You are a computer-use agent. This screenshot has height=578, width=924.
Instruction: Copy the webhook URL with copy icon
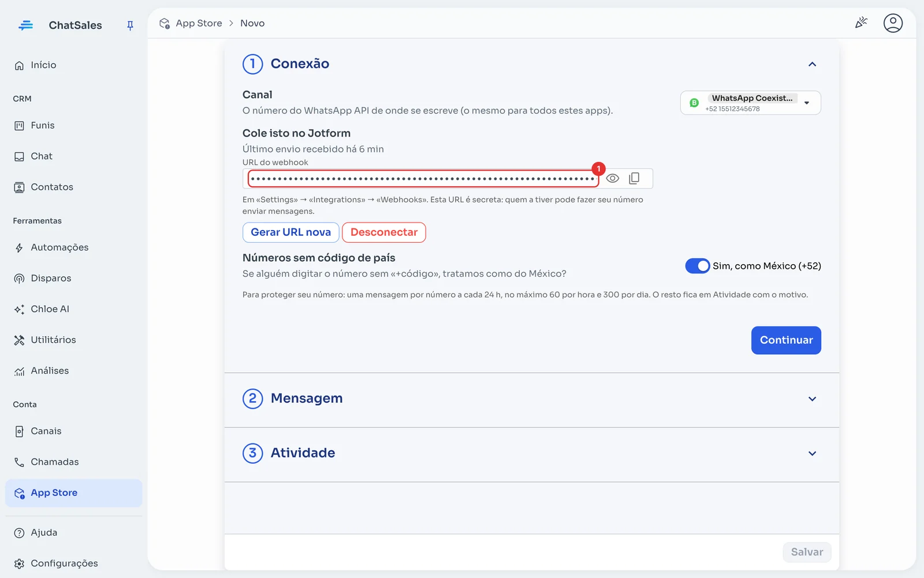[x=634, y=179]
